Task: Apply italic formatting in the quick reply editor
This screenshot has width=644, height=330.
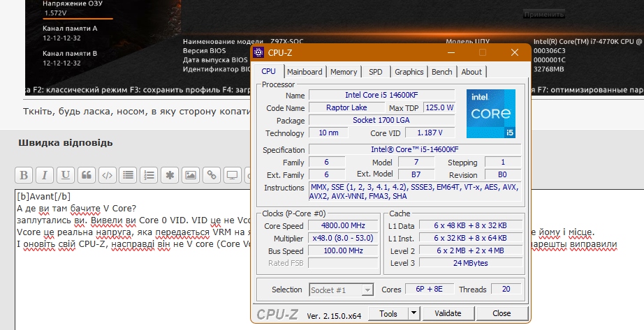Action: [45, 175]
